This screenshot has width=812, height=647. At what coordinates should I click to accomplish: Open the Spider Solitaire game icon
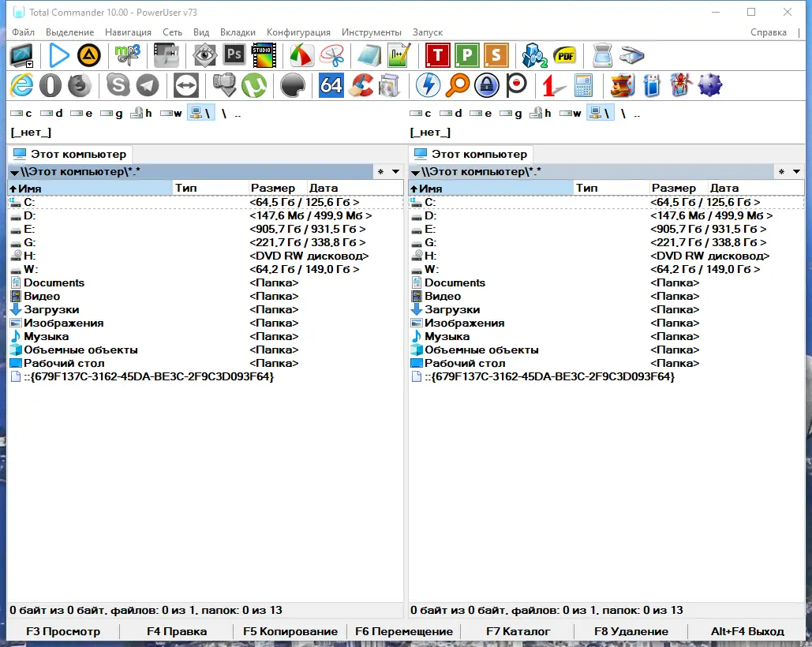point(680,85)
